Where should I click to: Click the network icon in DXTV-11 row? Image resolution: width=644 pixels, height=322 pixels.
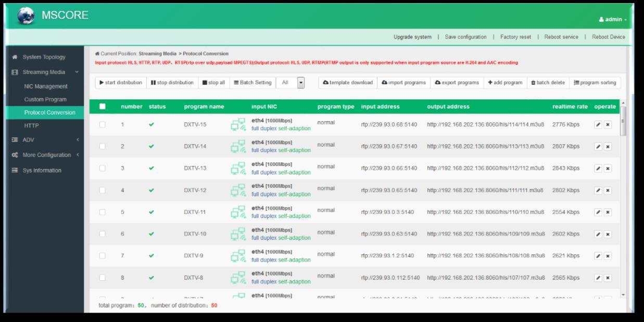(x=238, y=213)
